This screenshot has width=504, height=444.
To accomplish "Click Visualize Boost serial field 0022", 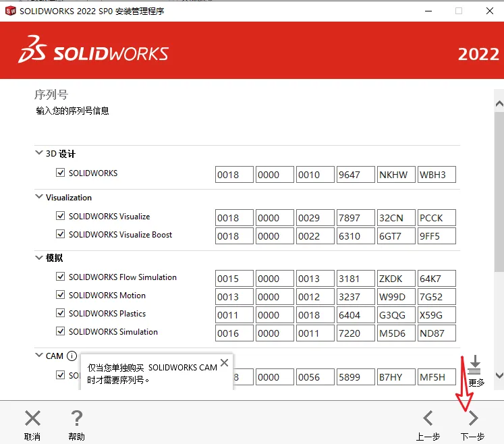I will [315, 236].
